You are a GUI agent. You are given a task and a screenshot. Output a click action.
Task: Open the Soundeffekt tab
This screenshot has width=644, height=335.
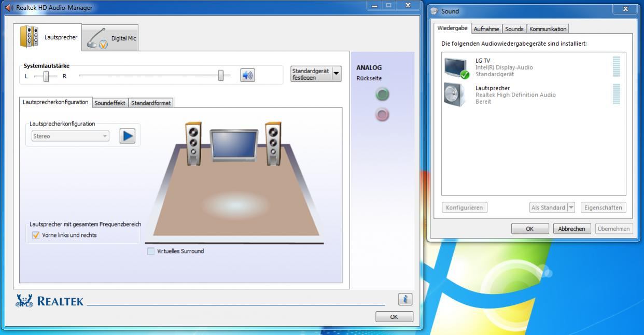coord(110,103)
